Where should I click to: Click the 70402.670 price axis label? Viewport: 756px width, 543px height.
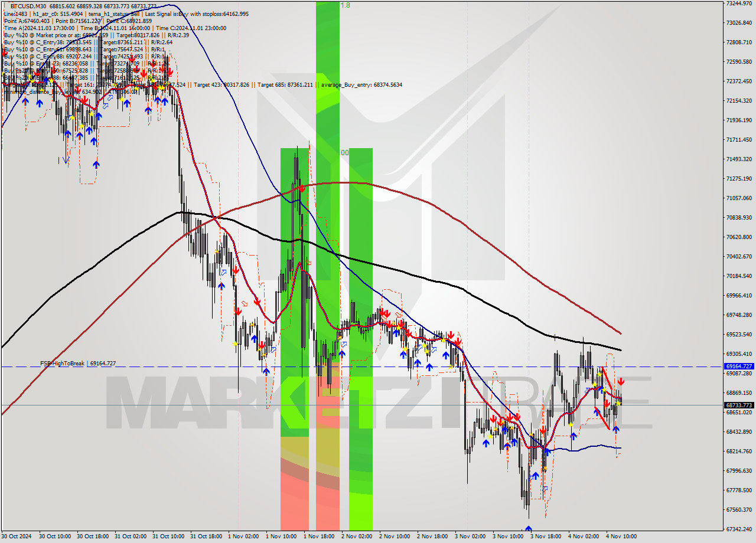click(739, 256)
